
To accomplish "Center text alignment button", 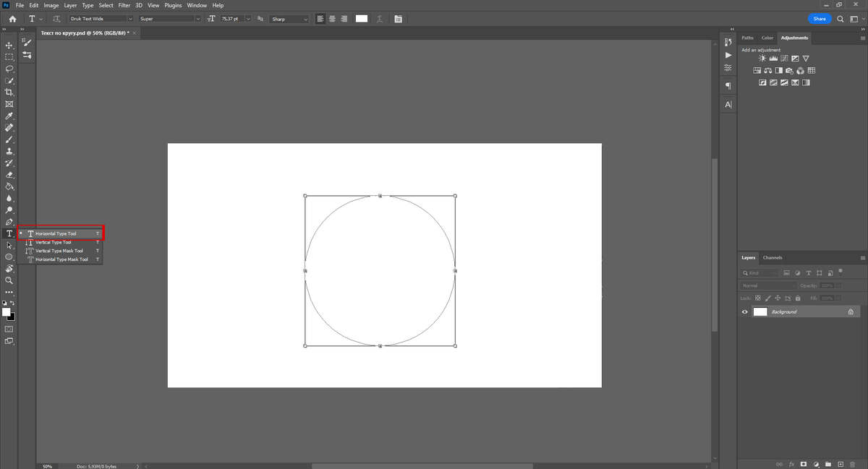I will pyautogui.click(x=332, y=19).
